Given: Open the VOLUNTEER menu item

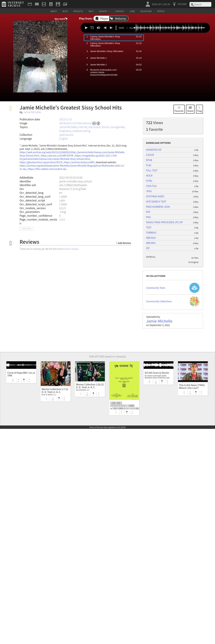Looking at the screenshot, I should tap(146, 11).
